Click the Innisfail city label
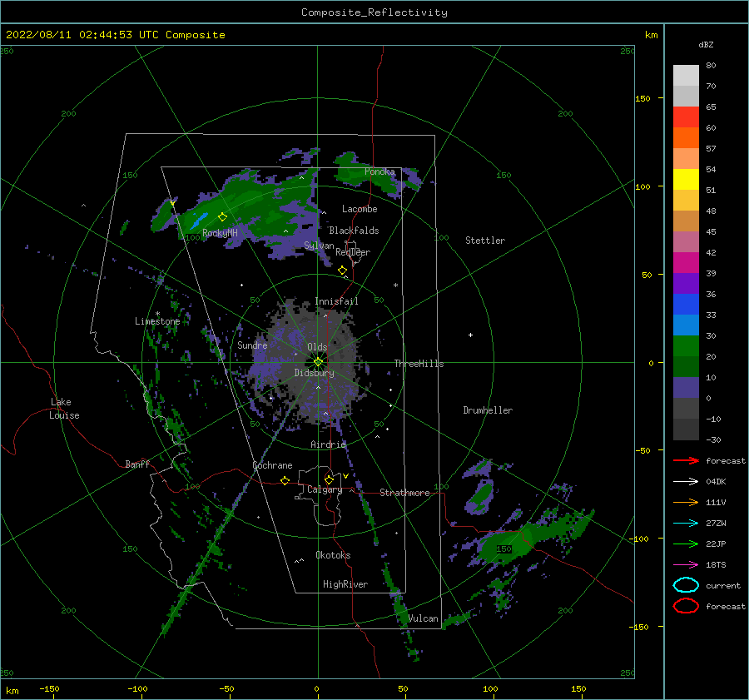The image size is (749, 700). (x=336, y=301)
